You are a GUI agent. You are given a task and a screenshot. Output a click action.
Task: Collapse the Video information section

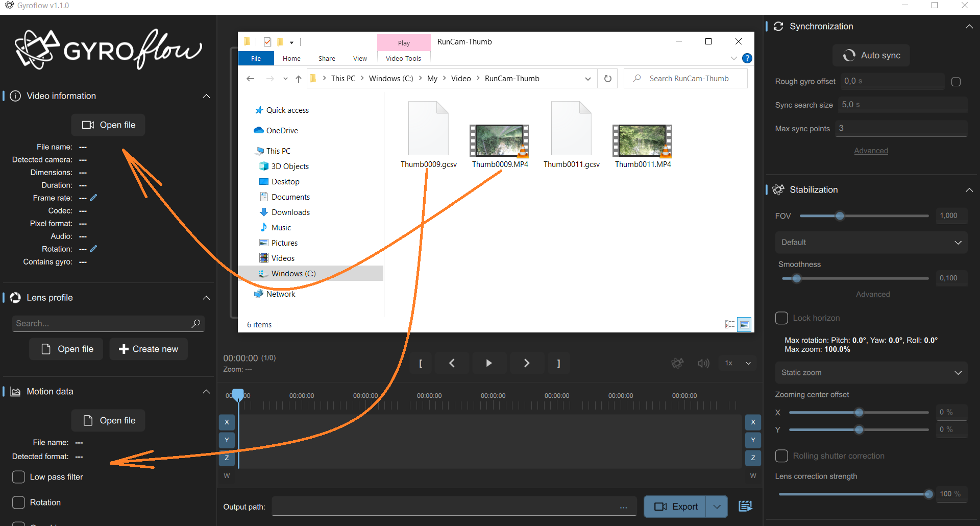[x=206, y=96]
